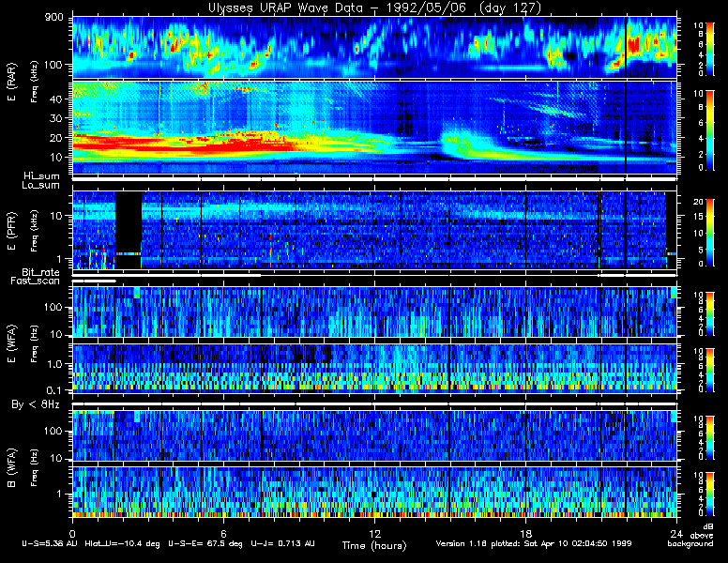Click the 'B (WFA)' axis label
This screenshot has width=728, height=563.
[12, 468]
